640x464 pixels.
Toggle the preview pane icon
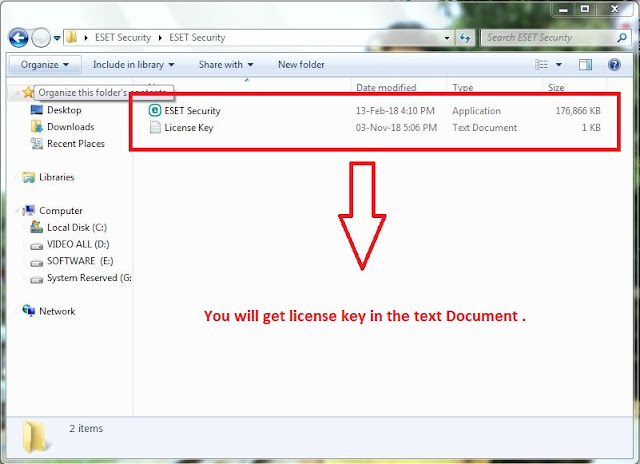[585, 64]
